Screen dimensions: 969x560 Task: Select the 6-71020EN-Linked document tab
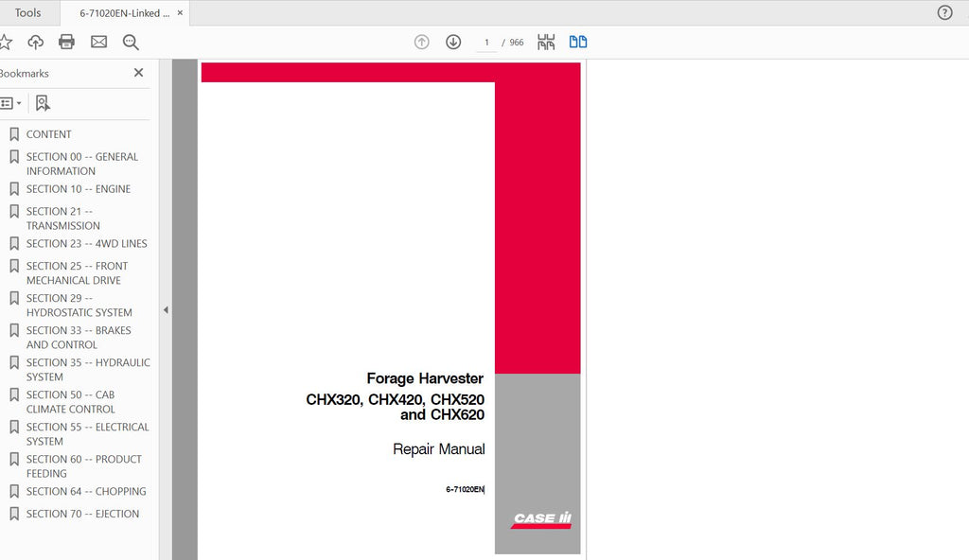(x=124, y=13)
